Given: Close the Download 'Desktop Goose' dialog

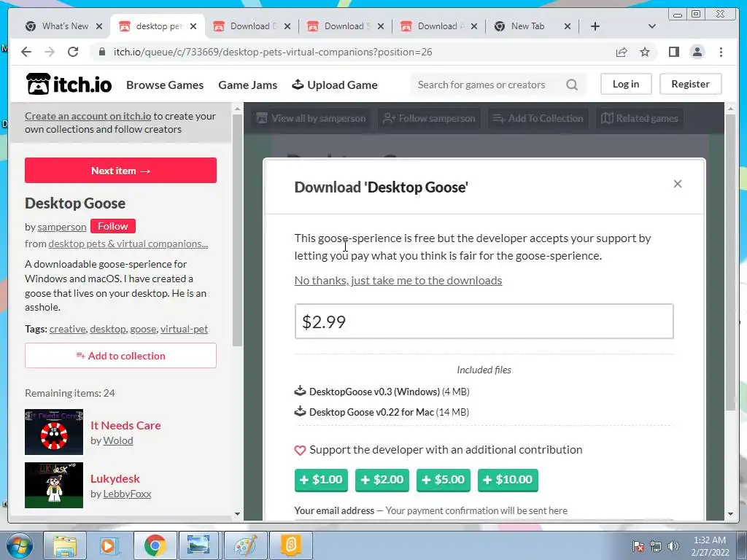Looking at the screenshot, I should [x=678, y=184].
